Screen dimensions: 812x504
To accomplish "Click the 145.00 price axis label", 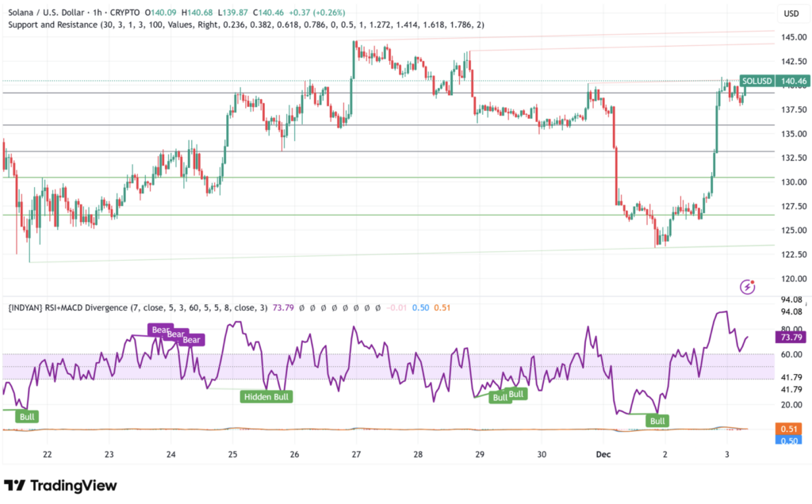I will coord(793,38).
